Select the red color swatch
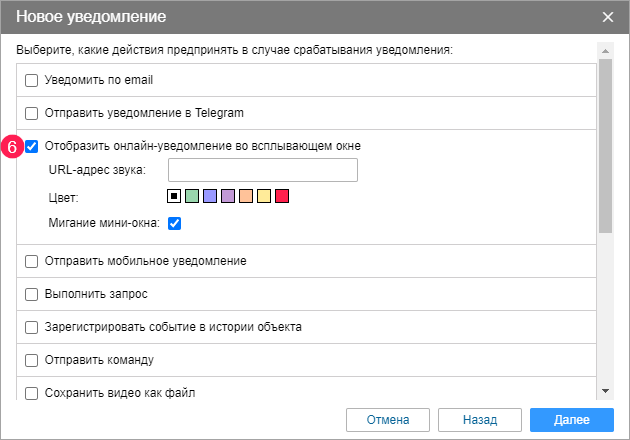Viewport: 630px width, 440px height. (x=282, y=196)
